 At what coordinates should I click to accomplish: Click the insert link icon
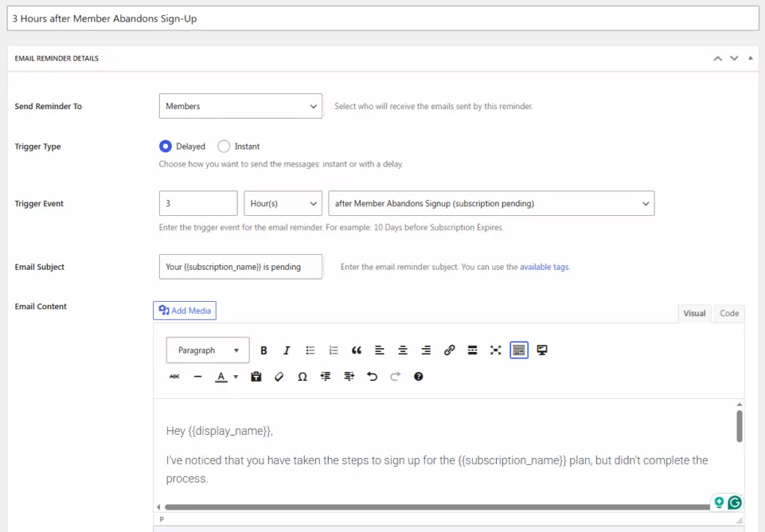click(449, 350)
